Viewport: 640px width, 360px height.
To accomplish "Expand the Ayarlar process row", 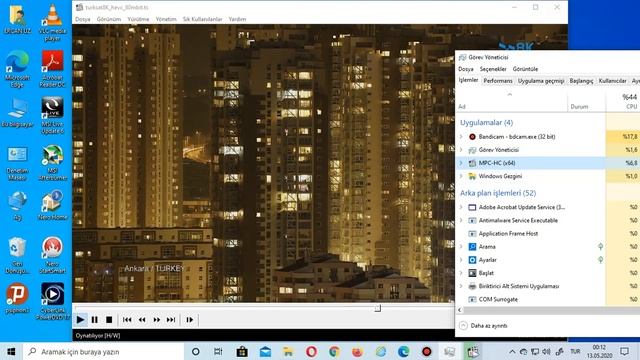I will [461, 260].
